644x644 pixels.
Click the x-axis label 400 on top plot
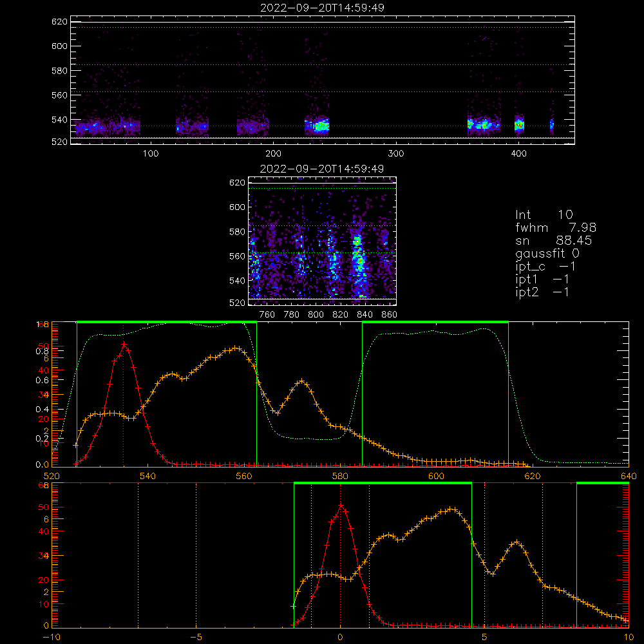(x=518, y=154)
